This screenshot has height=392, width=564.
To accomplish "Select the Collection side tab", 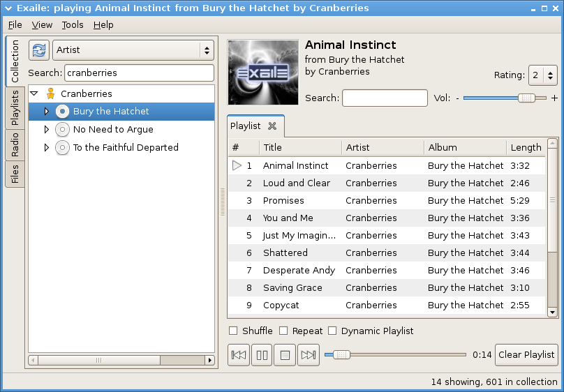I will point(15,61).
